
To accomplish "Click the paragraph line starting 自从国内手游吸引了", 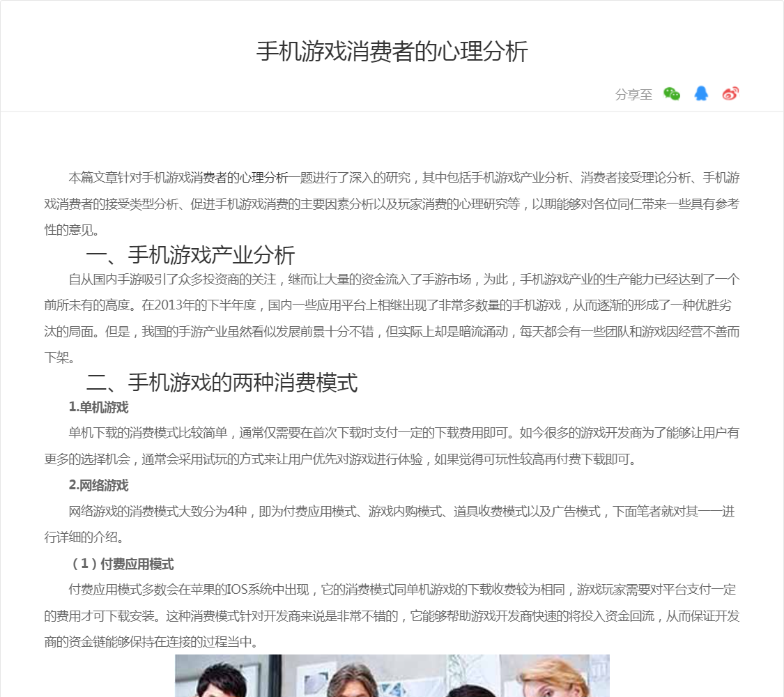I will point(404,279).
